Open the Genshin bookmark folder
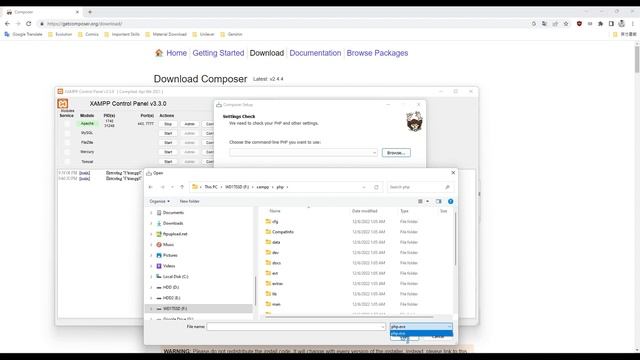640x360 pixels. tap(231, 34)
